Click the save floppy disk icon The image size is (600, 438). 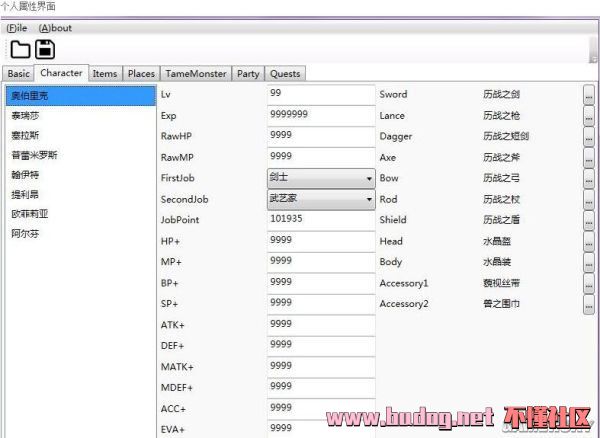pyautogui.click(x=45, y=50)
